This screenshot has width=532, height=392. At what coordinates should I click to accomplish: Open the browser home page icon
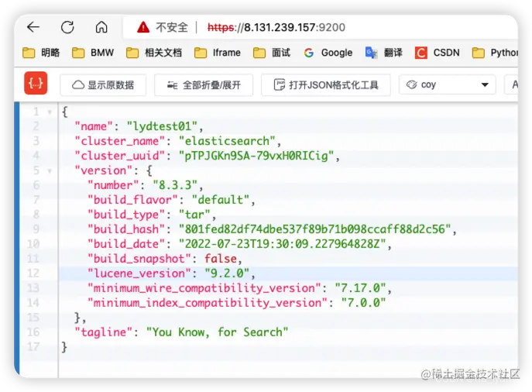point(101,27)
